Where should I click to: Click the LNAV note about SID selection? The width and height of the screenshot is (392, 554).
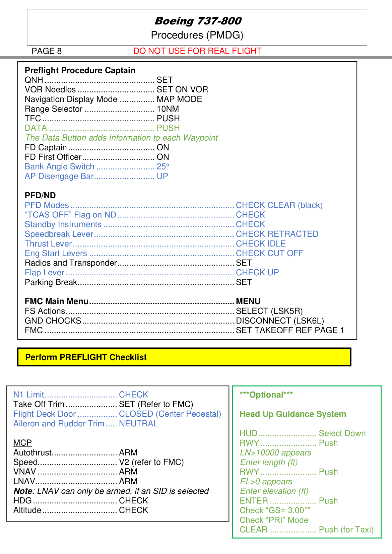pos(111,491)
